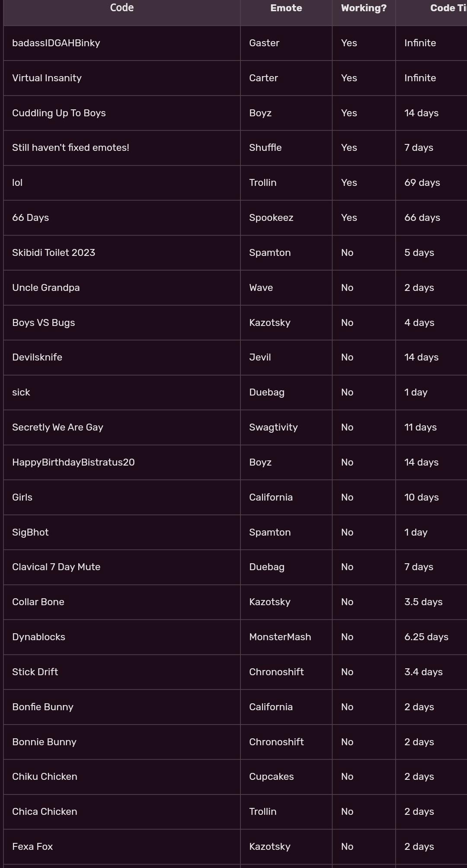Click the Virtual Insanity code text
The height and width of the screenshot is (868, 467).
47,78
